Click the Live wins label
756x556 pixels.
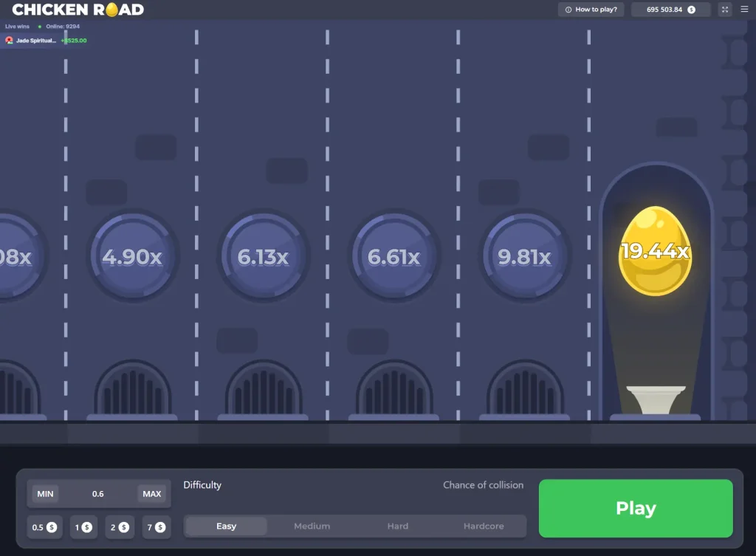coord(18,27)
